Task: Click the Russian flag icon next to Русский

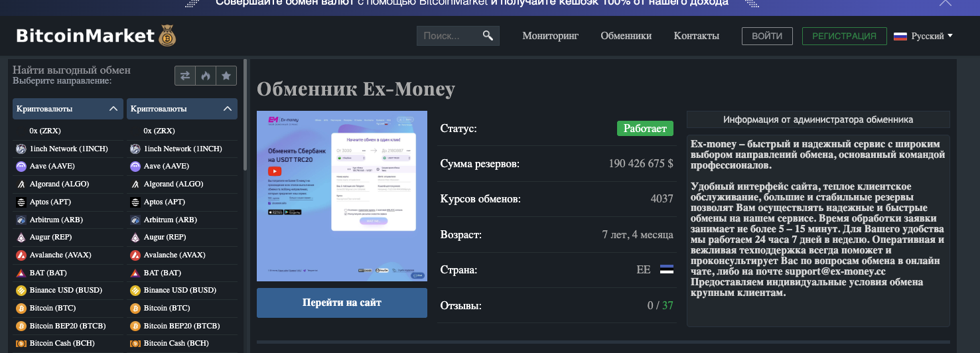Action: click(900, 36)
